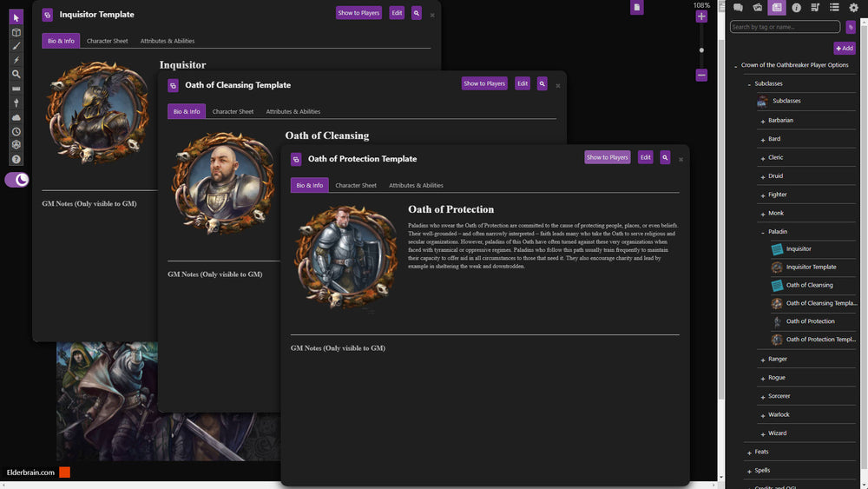Toggle dark mode moon switch
The width and height of the screenshot is (868, 489).
[17, 180]
